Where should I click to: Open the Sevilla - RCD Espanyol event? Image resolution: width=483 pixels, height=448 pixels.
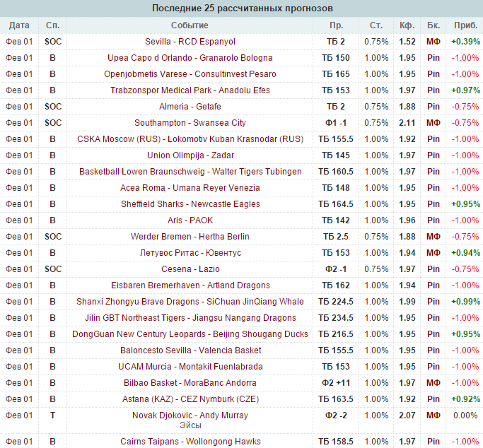pyautogui.click(x=190, y=42)
